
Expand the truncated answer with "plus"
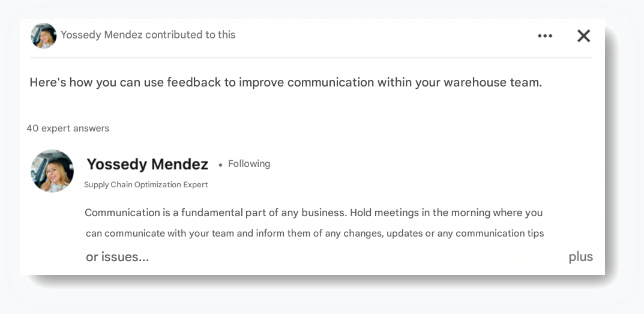click(580, 257)
